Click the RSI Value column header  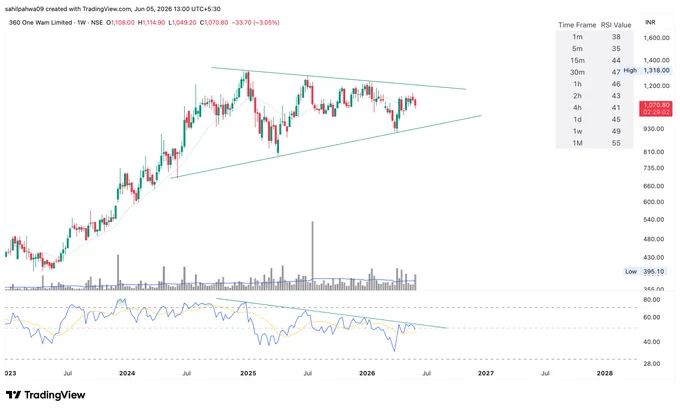[616, 25]
